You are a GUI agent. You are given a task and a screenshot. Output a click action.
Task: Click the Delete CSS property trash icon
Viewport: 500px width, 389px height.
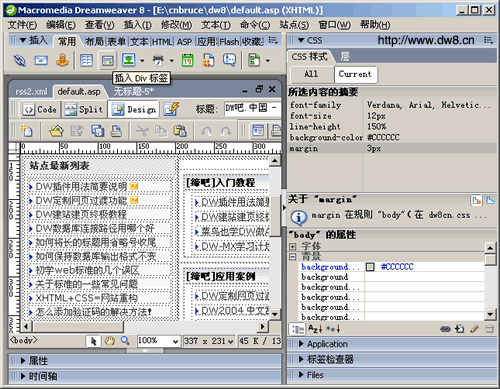[489, 329]
